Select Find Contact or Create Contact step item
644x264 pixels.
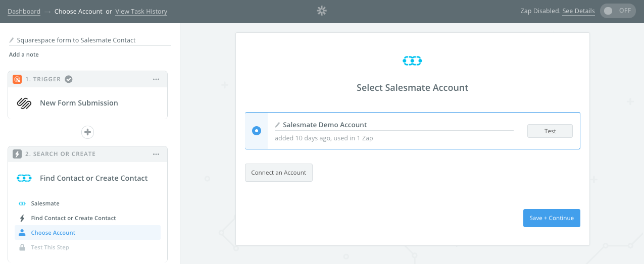coord(88,218)
